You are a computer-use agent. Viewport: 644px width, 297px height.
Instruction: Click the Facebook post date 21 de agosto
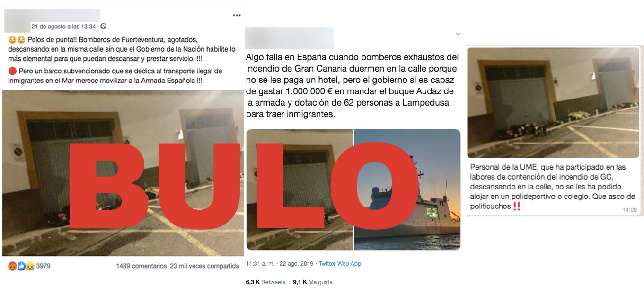click(63, 27)
